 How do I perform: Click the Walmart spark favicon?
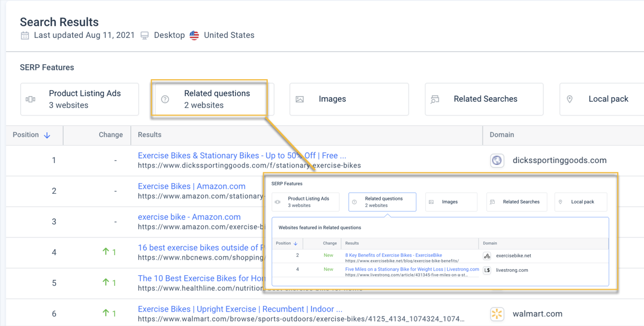(497, 314)
